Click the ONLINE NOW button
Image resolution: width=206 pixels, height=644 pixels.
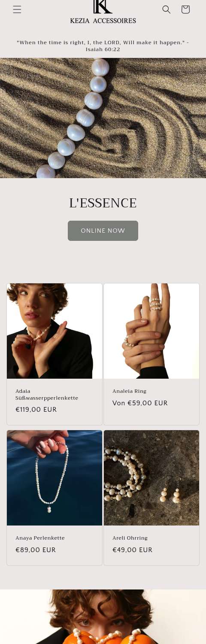pyautogui.click(x=103, y=231)
